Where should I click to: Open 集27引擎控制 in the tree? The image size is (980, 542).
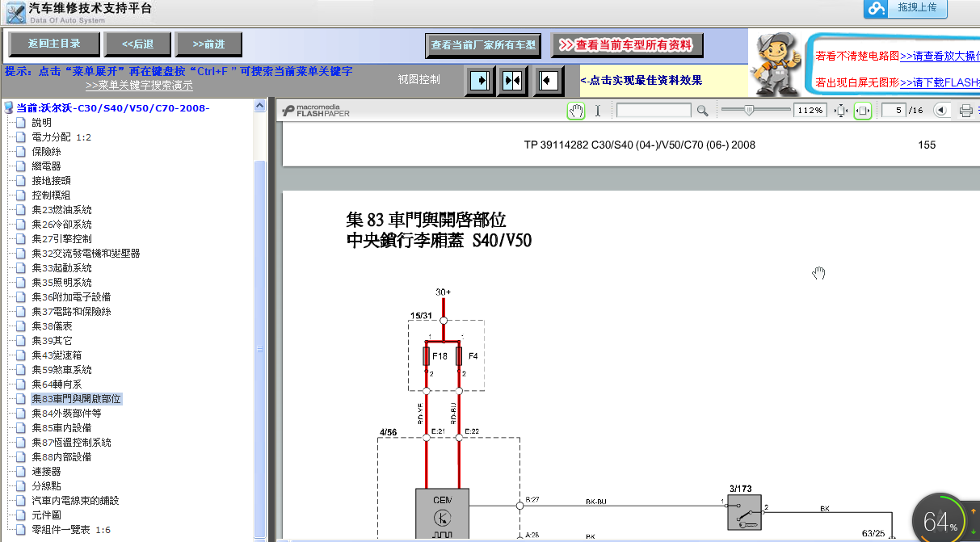click(x=61, y=239)
